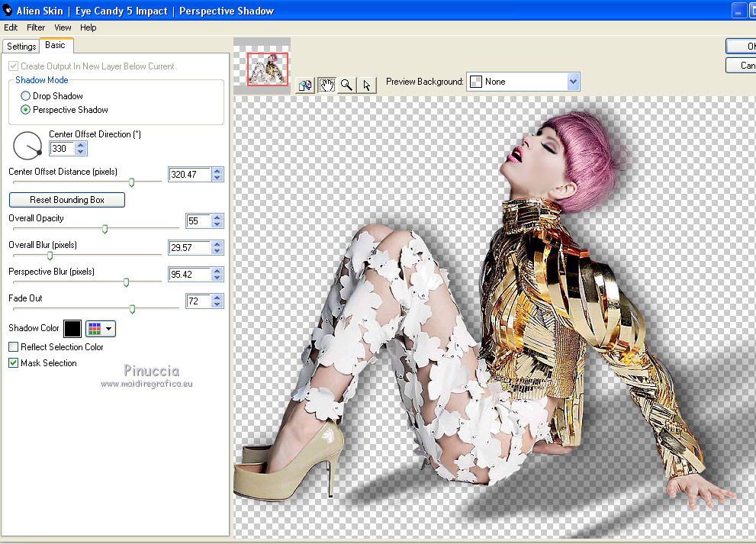Click the Fade Out slider handle
The height and width of the screenshot is (544, 756).
tap(132, 309)
